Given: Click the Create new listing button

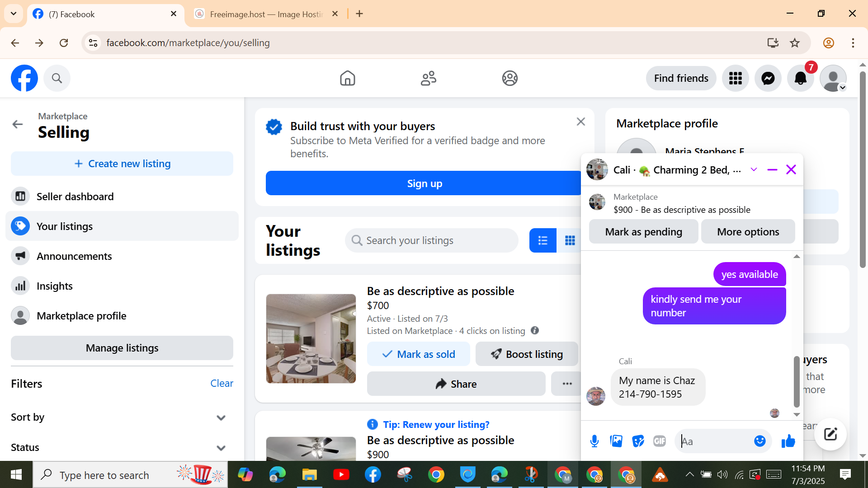Looking at the screenshot, I should 122,164.
